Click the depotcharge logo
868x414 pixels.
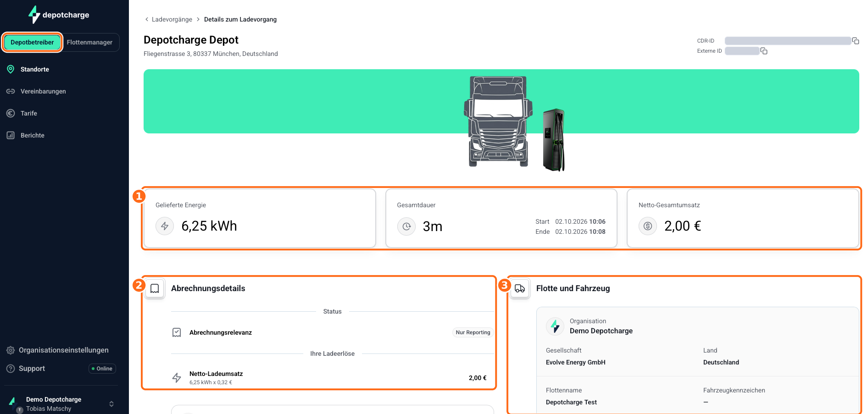[59, 15]
